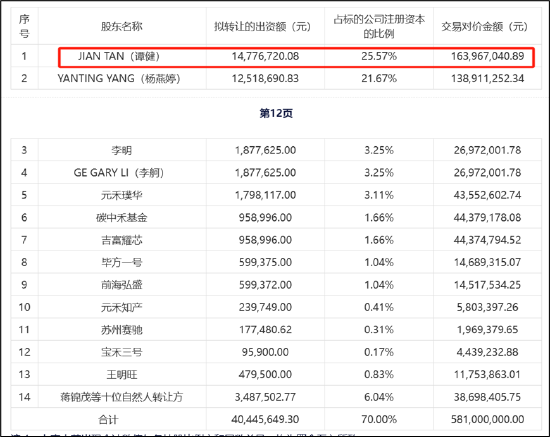The image size is (550, 437).
Task: Click the 25.57% ratio cell
Action: pos(379,56)
